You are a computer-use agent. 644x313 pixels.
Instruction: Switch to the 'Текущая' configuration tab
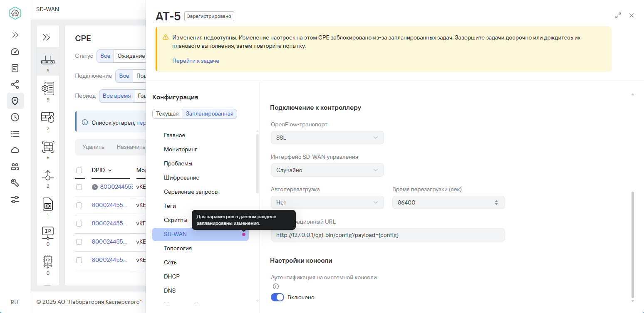(167, 114)
